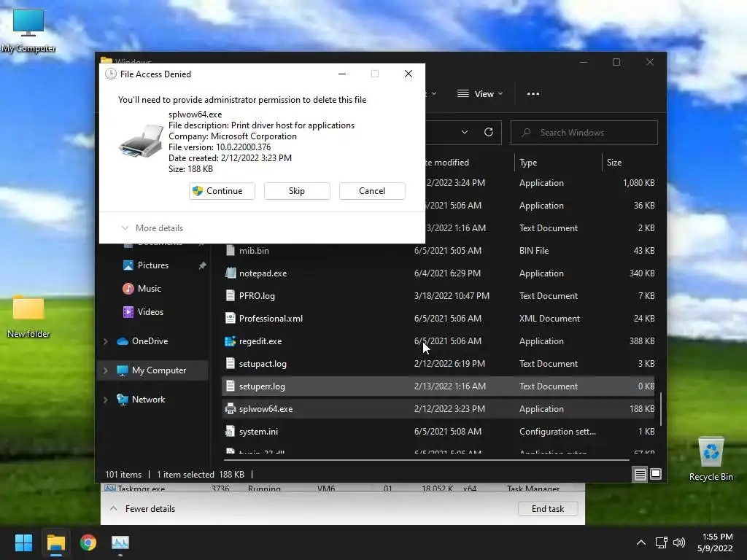
Task: Open the volume tray icon
Action: coord(679,542)
